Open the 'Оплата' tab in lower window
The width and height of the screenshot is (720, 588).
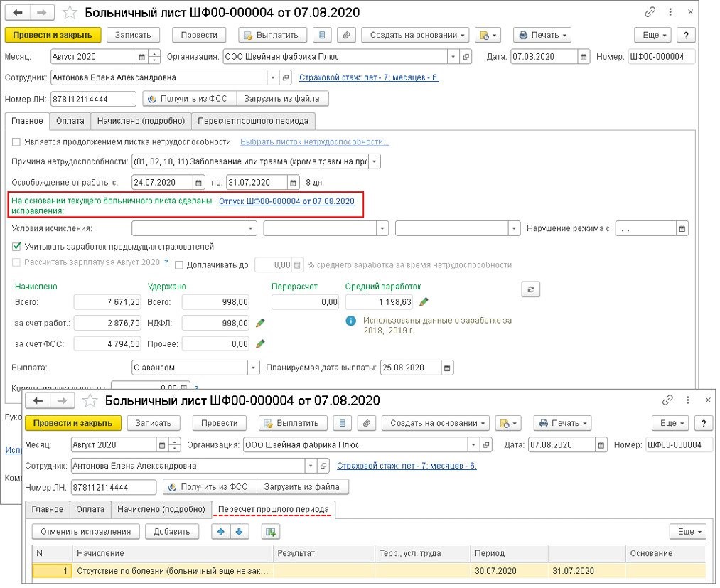pos(90,509)
